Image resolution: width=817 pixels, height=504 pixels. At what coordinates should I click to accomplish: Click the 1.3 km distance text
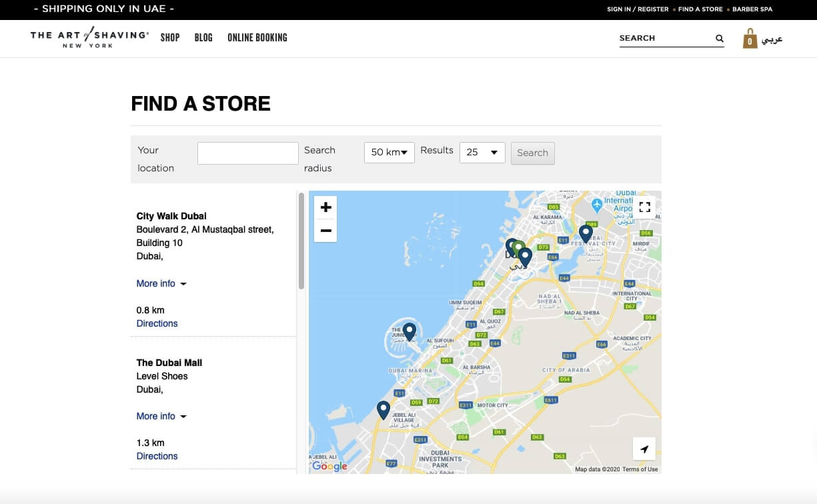point(150,443)
